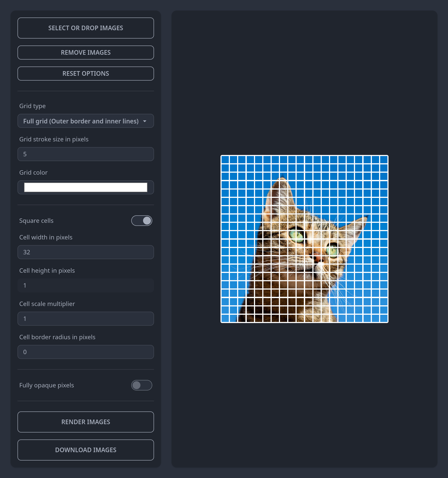448x478 pixels.
Task: Click the Grid type dropdown arrow
Action: click(x=145, y=121)
